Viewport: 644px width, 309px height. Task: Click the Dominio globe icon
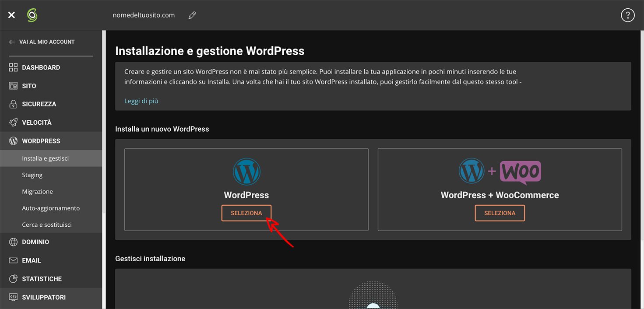pos(14,242)
